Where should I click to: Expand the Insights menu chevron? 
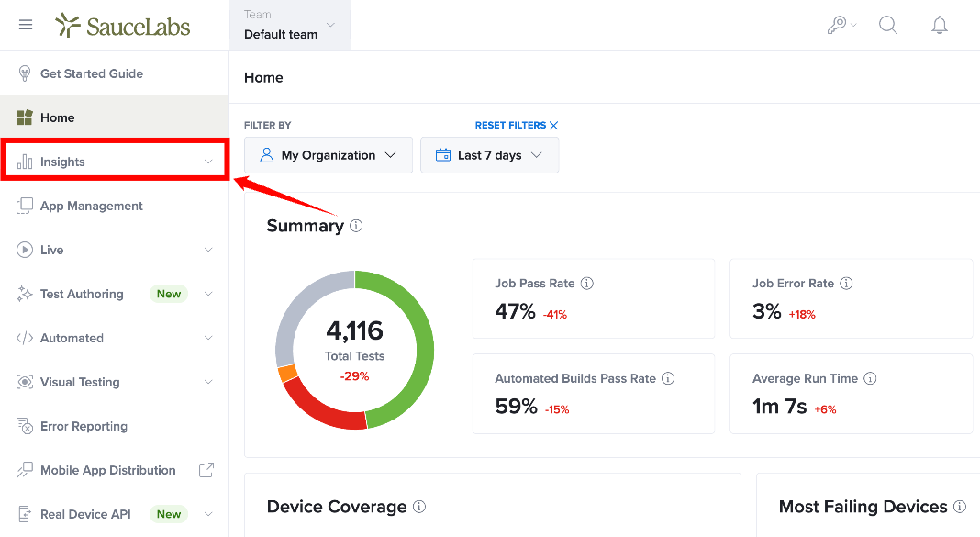pyautogui.click(x=208, y=162)
